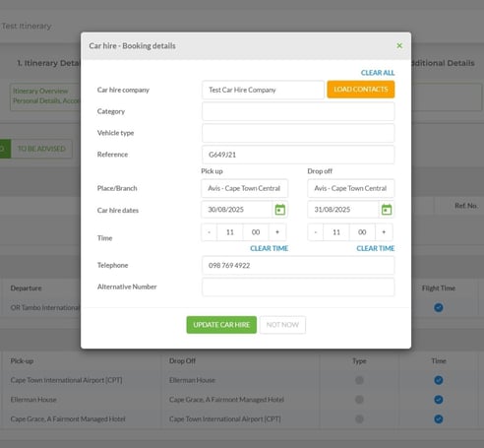Close the Car hire booking details dialog
Viewport: 484px width, 448px height.
tap(399, 45)
